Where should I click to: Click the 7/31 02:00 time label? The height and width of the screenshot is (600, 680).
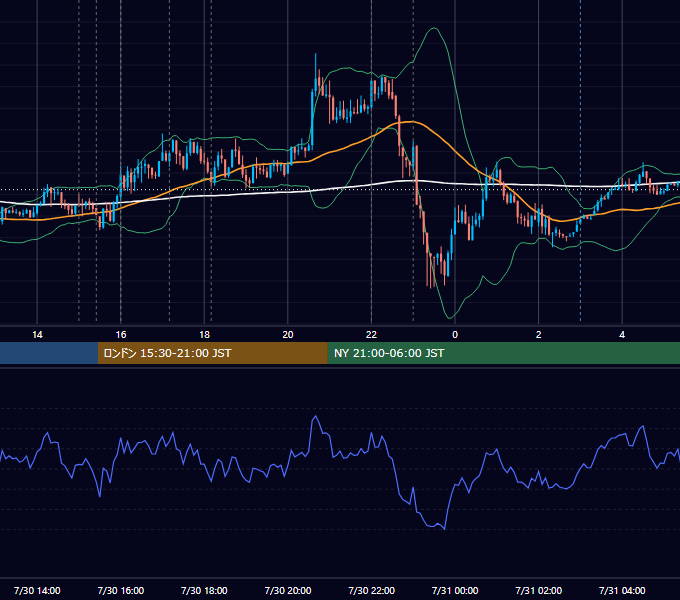538,590
